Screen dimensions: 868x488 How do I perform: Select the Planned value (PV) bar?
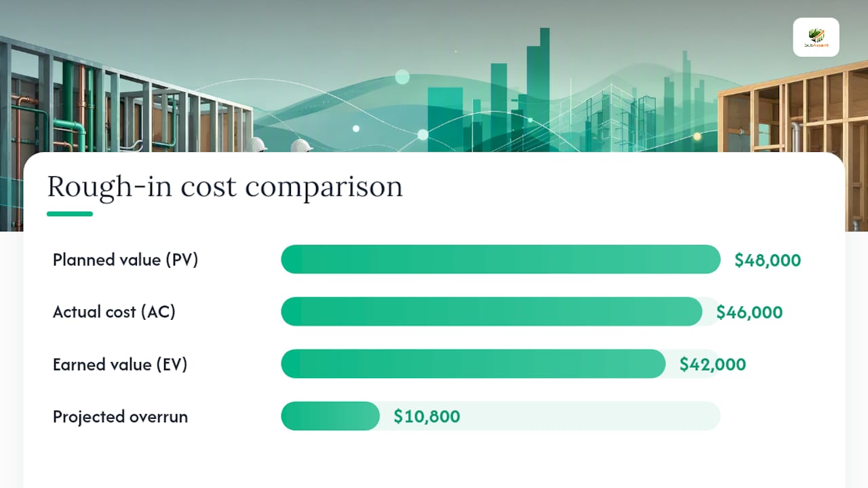500,260
